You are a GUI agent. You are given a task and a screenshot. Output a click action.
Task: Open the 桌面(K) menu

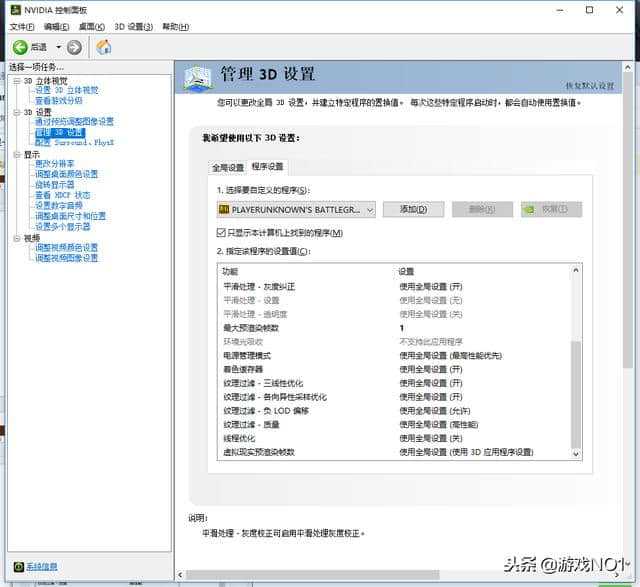pyautogui.click(x=92, y=27)
